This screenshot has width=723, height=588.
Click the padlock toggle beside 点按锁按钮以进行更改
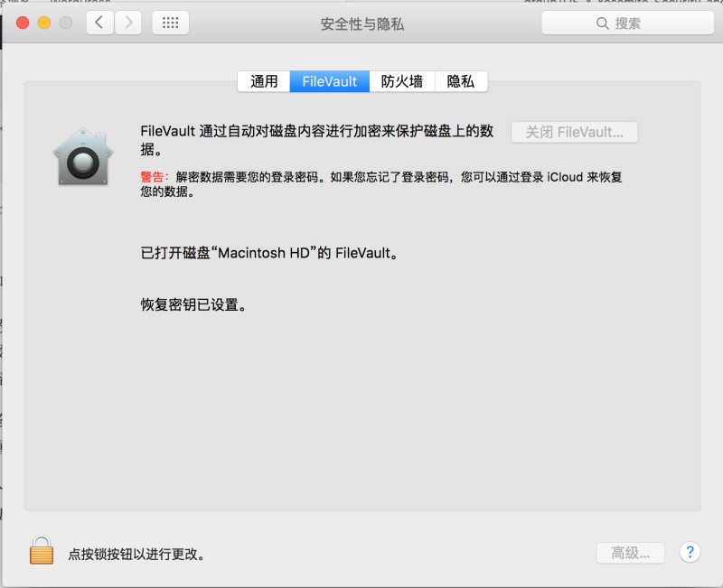(x=42, y=549)
